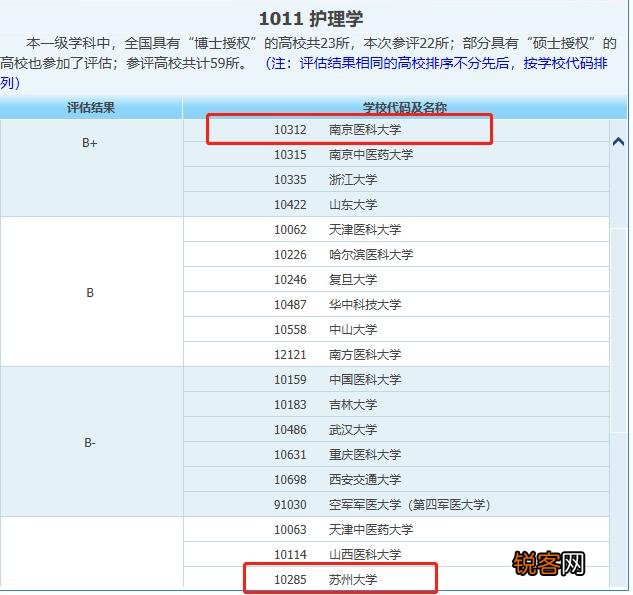Click the 1011 护理学 page title

pyautogui.click(x=310, y=19)
